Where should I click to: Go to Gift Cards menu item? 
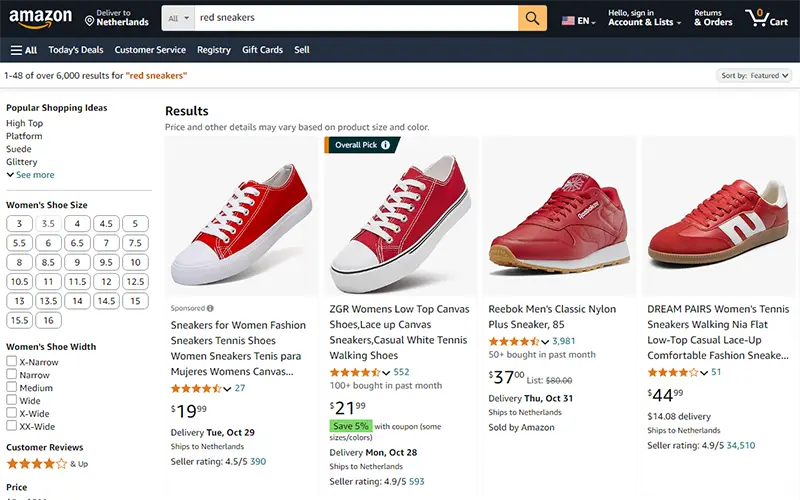(262, 50)
